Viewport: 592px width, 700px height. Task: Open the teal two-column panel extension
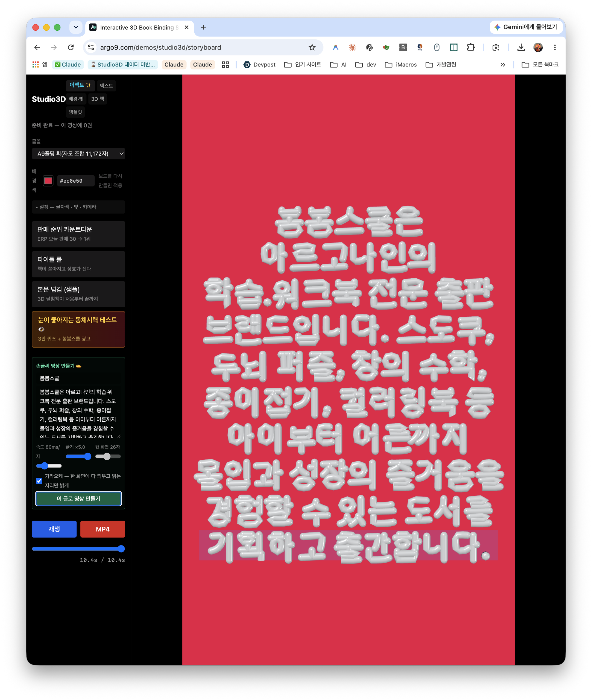[454, 47]
